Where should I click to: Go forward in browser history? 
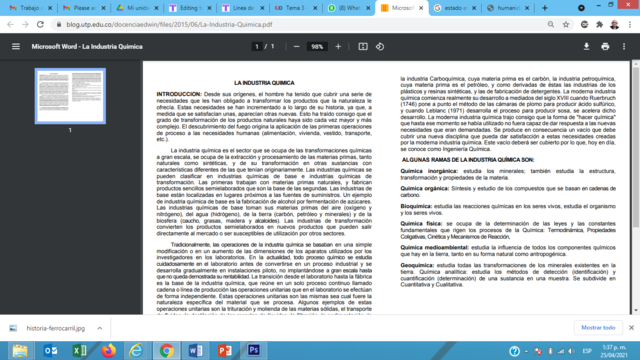click(25, 24)
